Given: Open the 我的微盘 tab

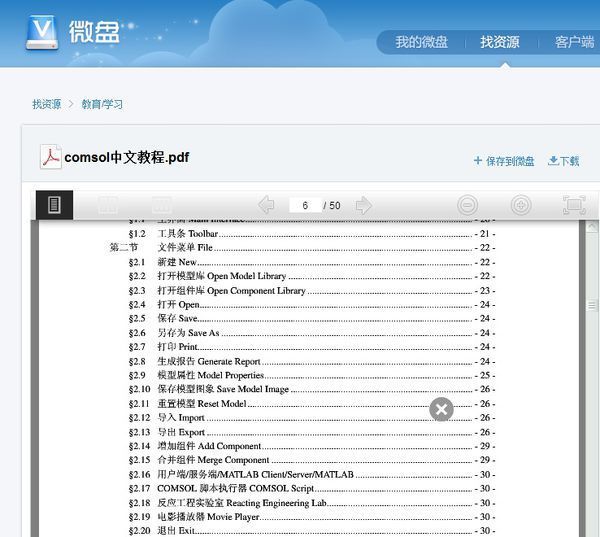Looking at the screenshot, I should (x=421, y=42).
